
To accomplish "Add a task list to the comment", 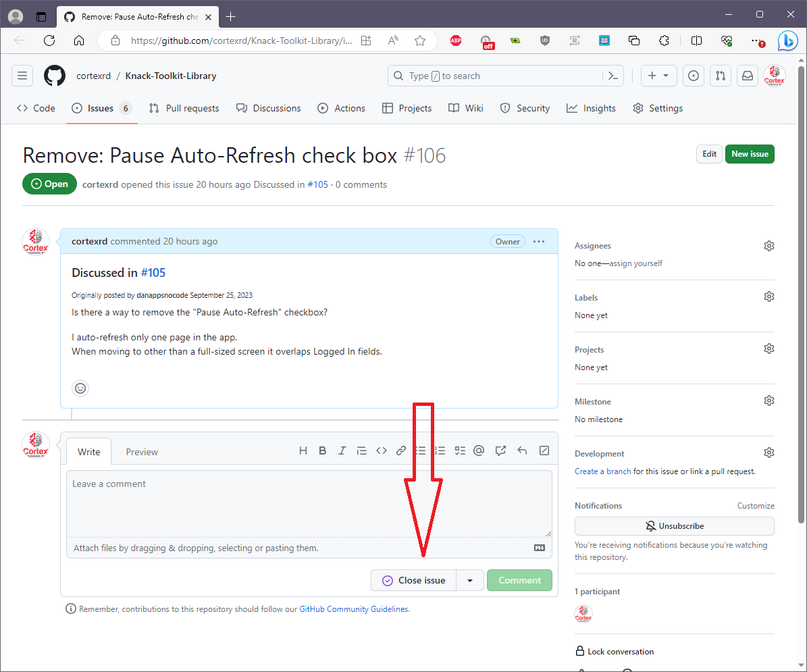I will tap(460, 450).
